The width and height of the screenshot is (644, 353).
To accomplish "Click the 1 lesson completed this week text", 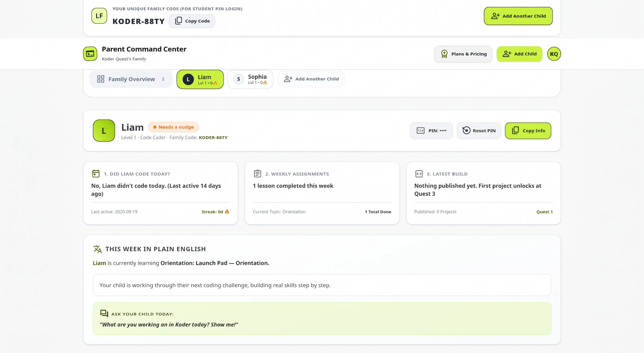I will coord(293,186).
